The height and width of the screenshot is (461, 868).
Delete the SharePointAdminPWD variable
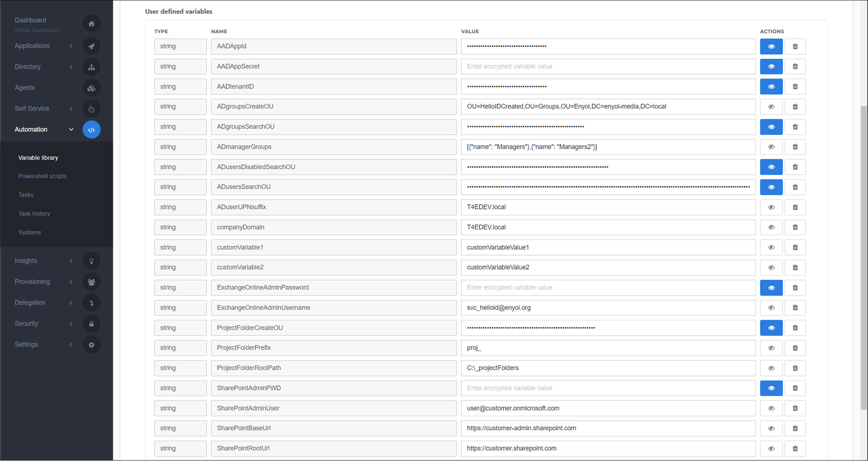pos(795,388)
